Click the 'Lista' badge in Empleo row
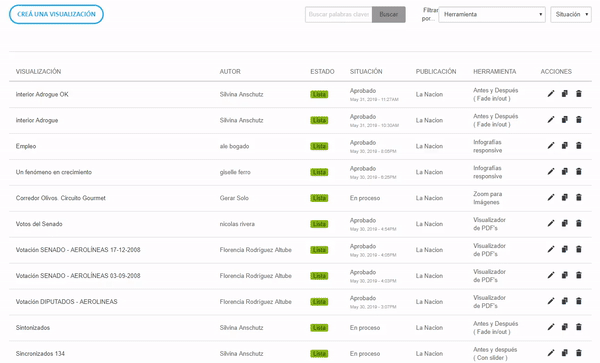 click(319, 147)
